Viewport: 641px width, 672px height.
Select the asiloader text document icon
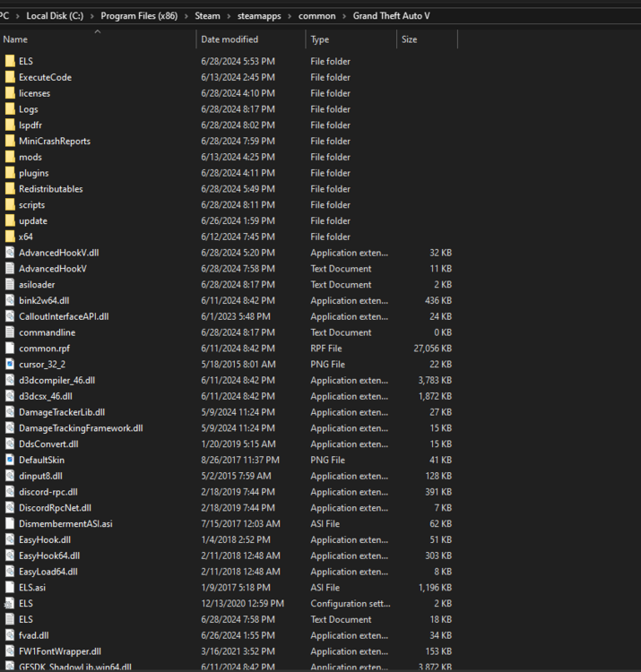(x=10, y=285)
